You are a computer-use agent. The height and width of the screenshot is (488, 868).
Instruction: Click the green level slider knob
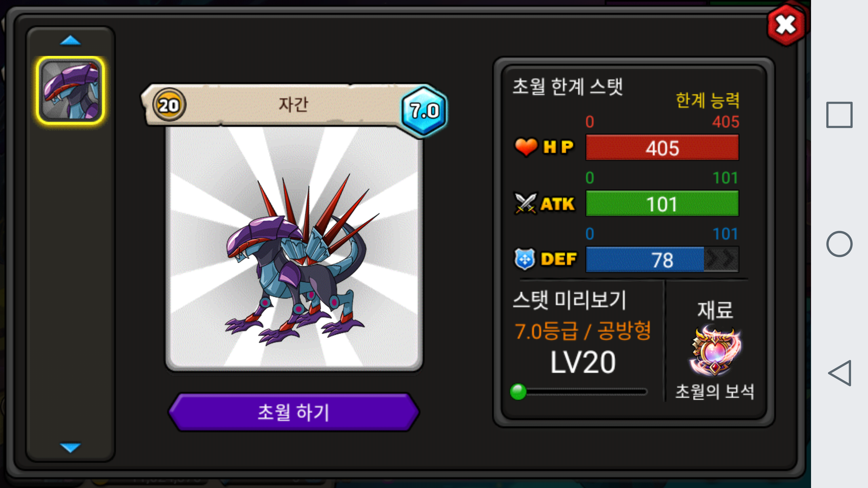(518, 392)
